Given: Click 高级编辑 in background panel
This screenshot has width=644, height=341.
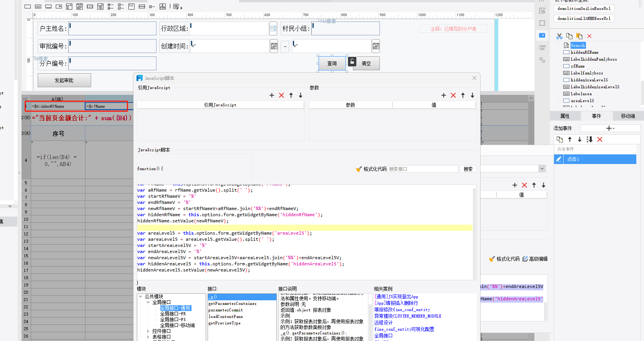Looking at the screenshot, I should tap(535, 259).
